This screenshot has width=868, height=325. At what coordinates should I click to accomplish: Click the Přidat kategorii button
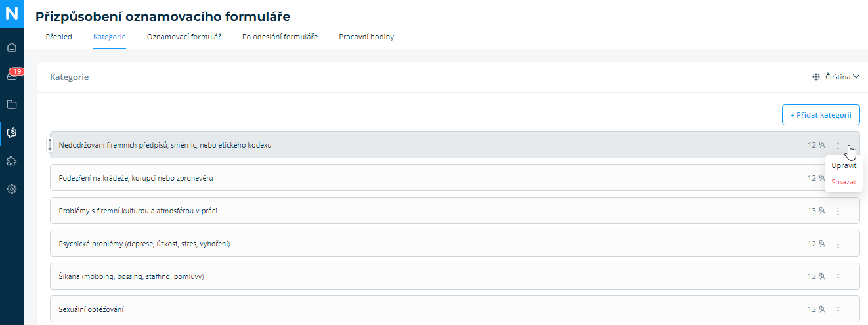(x=821, y=115)
